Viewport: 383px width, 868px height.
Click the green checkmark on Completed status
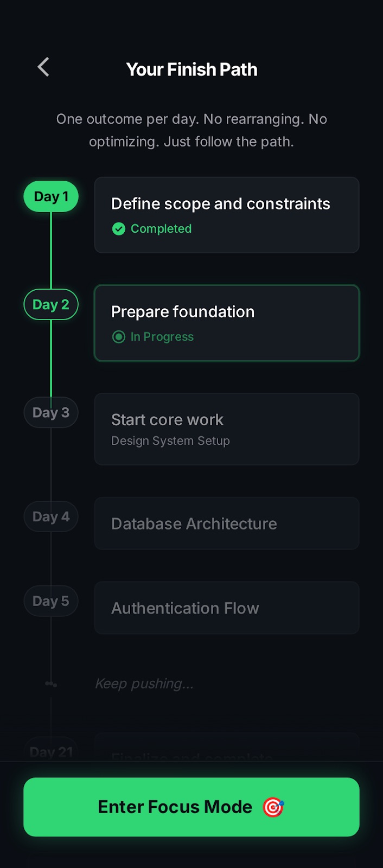click(118, 228)
